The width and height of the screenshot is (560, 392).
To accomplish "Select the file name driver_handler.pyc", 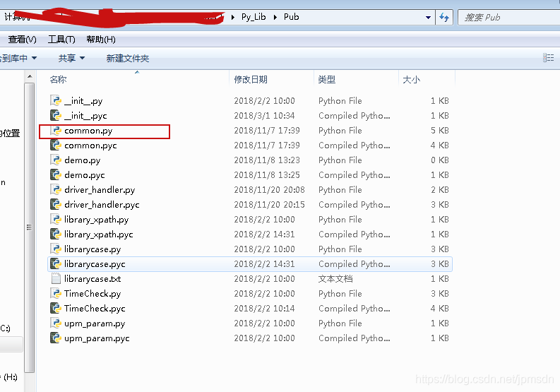I will (102, 205).
